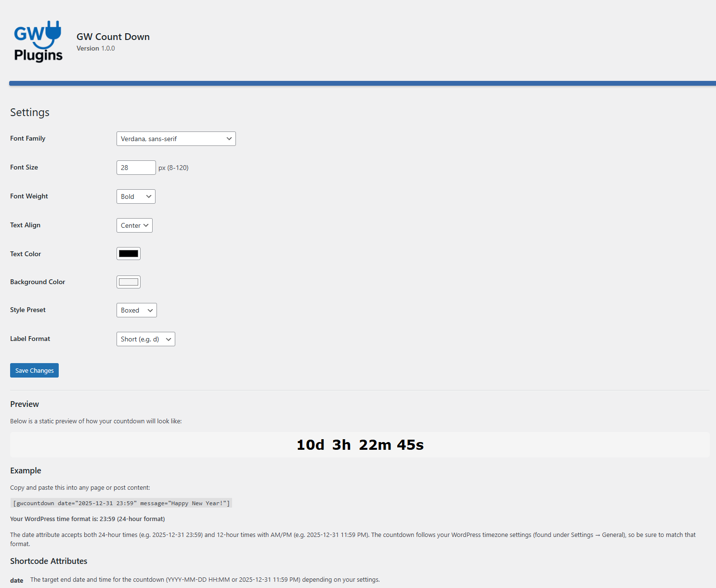Open the Background Color picker

click(128, 282)
